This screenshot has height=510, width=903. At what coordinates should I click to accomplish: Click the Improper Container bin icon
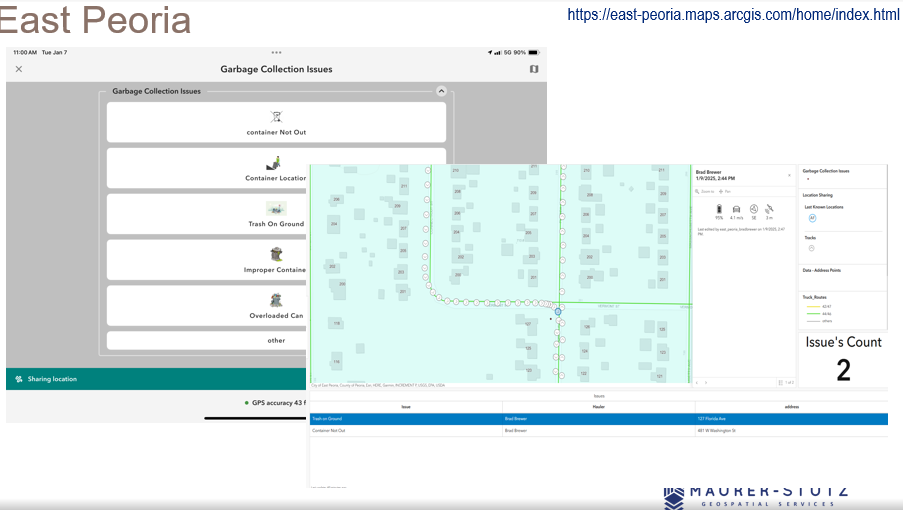pos(276,254)
